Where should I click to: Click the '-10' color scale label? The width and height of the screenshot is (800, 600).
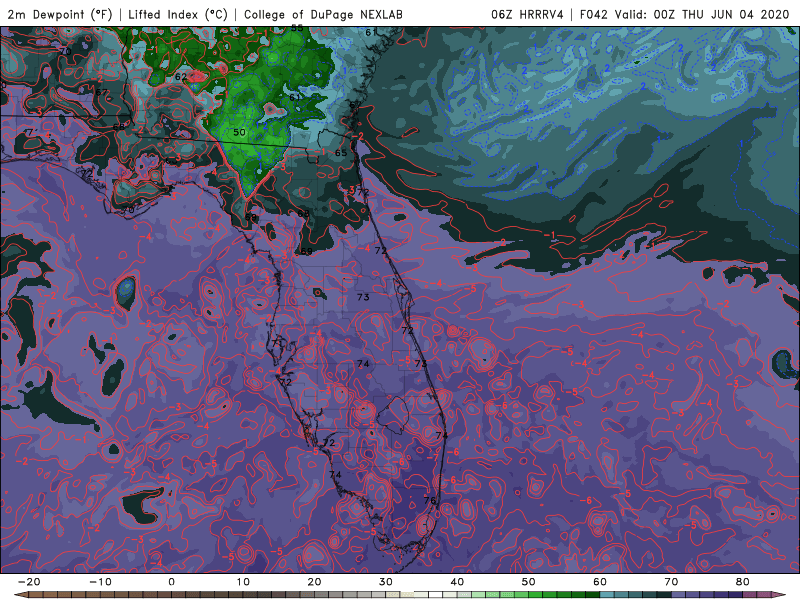point(100,582)
